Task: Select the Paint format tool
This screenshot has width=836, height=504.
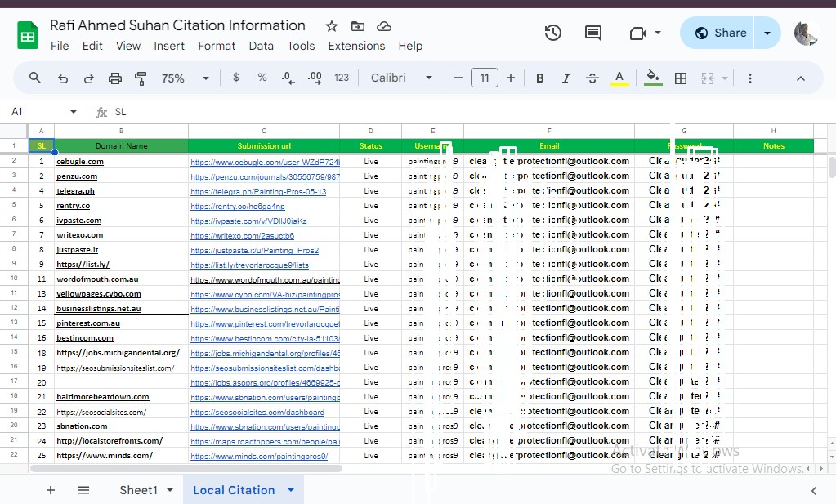Action: click(141, 78)
